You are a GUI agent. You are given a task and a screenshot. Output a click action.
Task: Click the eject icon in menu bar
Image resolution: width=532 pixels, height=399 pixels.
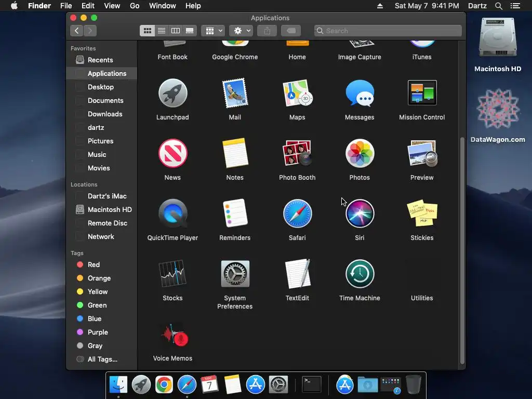tap(380, 6)
